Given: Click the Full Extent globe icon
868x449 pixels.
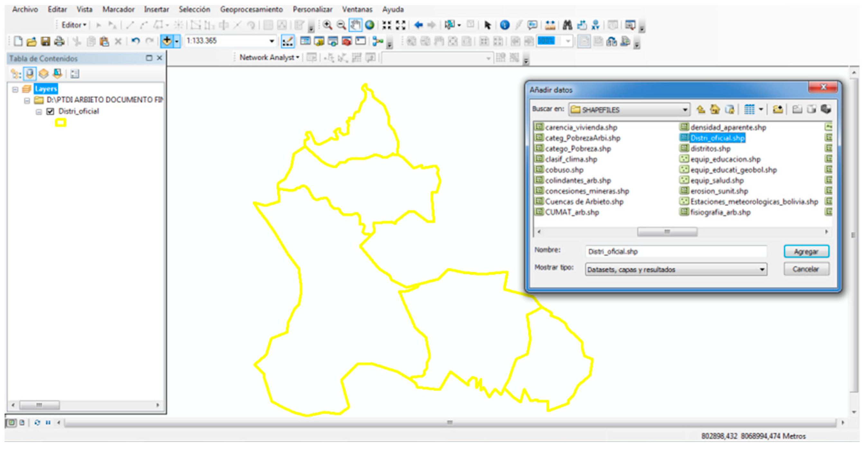Looking at the screenshot, I should (x=370, y=25).
